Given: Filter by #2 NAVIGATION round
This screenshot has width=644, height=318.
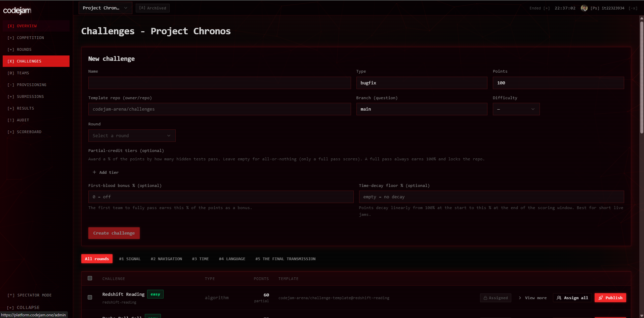Looking at the screenshot, I should click(x=166, y=259).
